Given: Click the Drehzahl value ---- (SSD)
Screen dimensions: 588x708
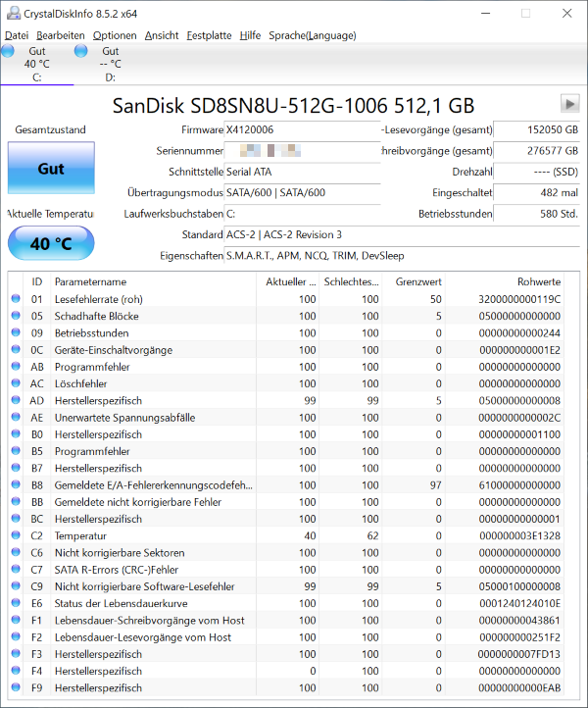Looking at the screenshot, I should pyautogui.click(x=537, y=172).
